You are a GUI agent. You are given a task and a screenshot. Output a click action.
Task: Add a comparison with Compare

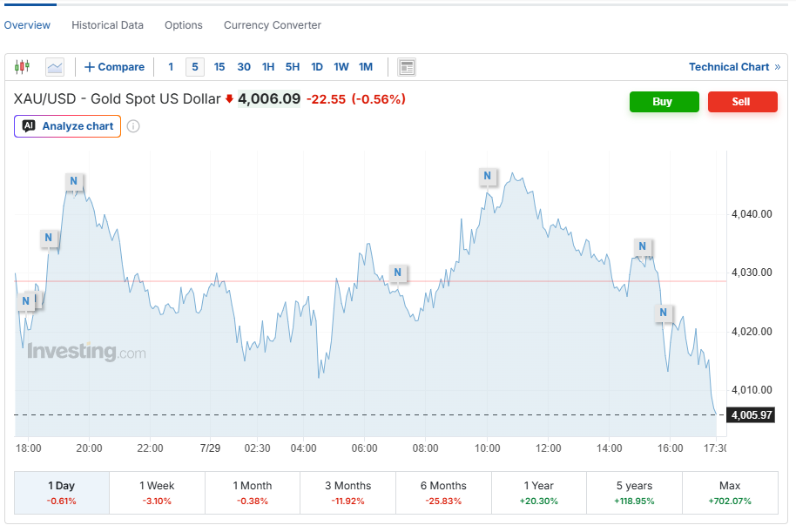pos(114,67)
